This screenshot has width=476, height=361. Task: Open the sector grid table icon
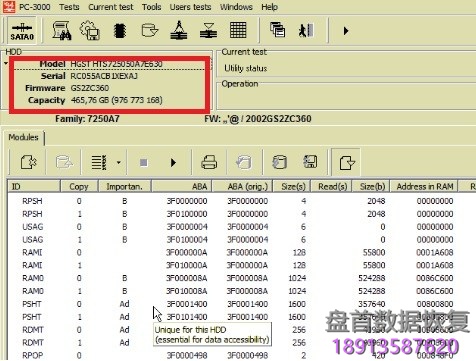[x=238, y=31]
